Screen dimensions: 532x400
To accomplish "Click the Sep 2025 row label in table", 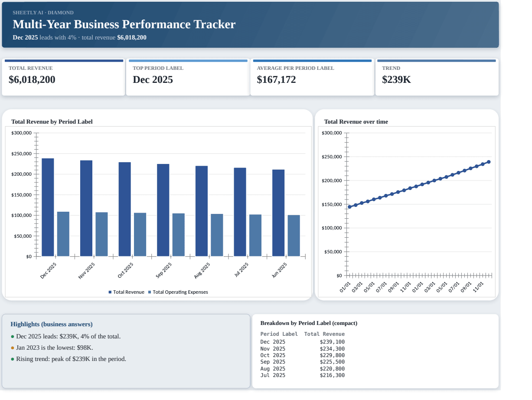I will pos(273,362).
